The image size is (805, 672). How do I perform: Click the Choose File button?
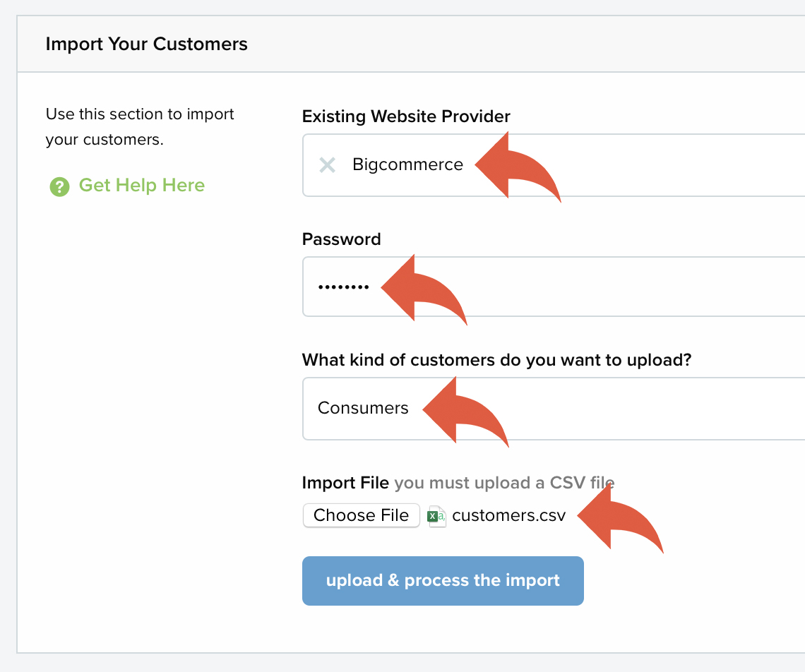pos(362,515)
